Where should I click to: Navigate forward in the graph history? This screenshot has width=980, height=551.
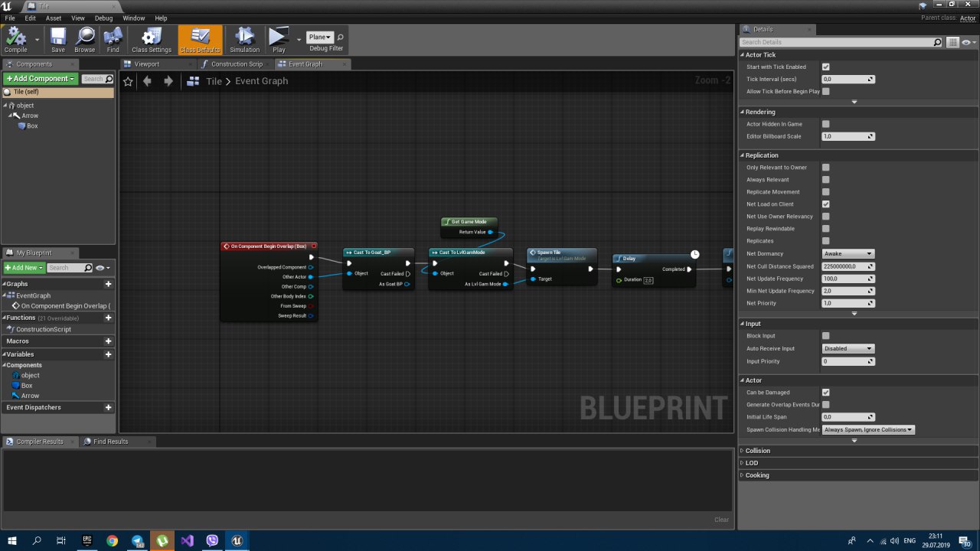coord(168,81)
